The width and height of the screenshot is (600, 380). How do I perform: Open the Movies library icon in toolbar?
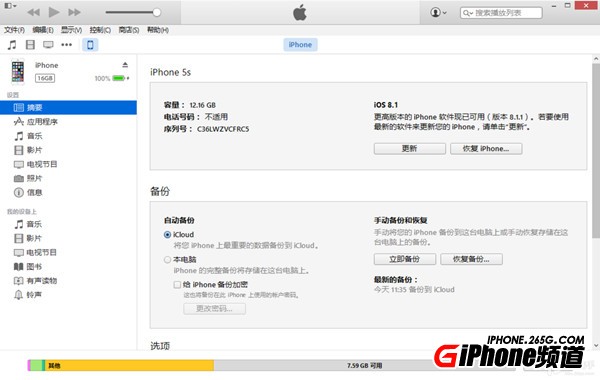click(30, 45)
